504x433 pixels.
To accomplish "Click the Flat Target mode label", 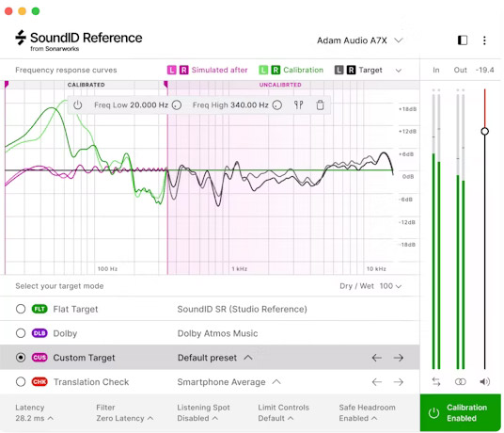I will (75, 309).
